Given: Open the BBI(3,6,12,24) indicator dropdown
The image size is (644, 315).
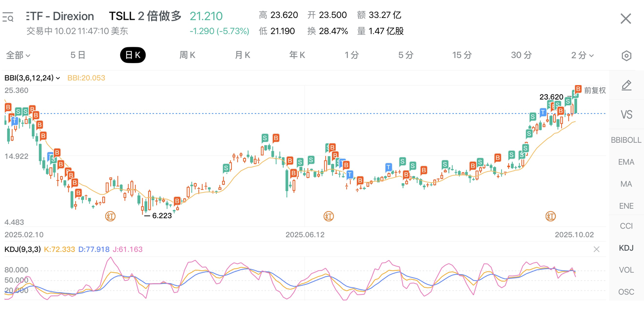Looking at the screenshot, I should (32, 78).
